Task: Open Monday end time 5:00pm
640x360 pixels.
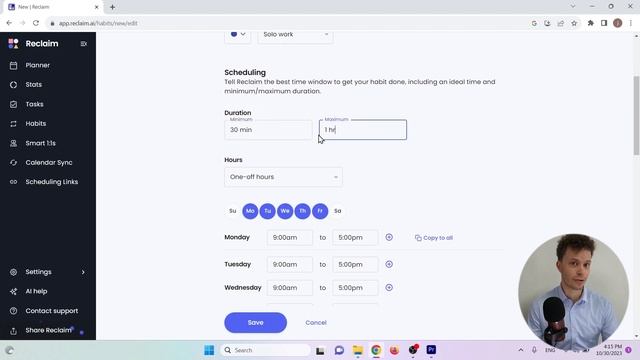Action: pyautogui.click(x=355, y=238)
